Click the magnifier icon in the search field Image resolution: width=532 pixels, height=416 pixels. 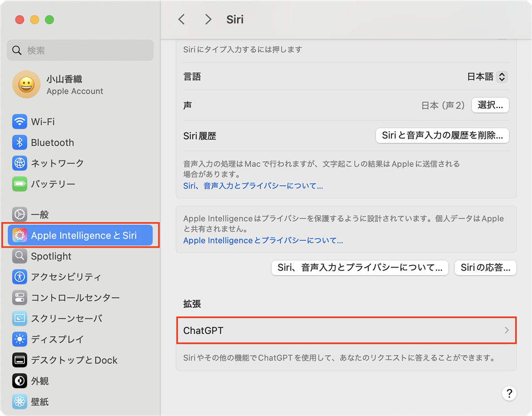click(17, 51)
